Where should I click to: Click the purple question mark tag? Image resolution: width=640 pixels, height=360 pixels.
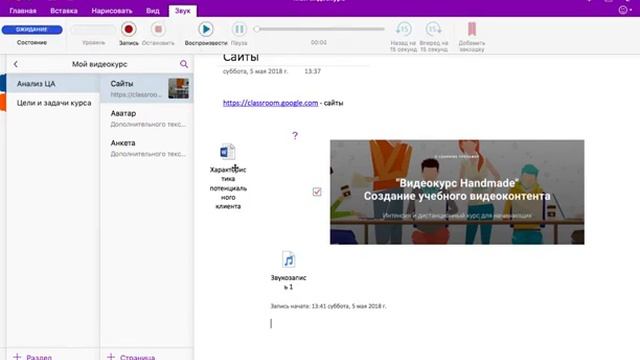click(295, 136)
